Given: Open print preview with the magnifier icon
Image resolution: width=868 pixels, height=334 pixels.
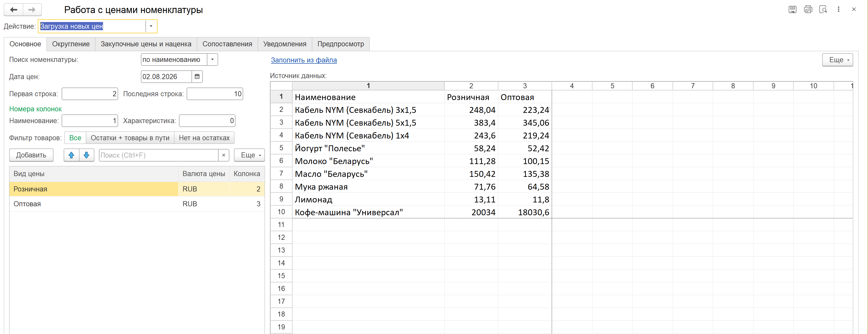Looking at the screenshot, I should (823, 9).
